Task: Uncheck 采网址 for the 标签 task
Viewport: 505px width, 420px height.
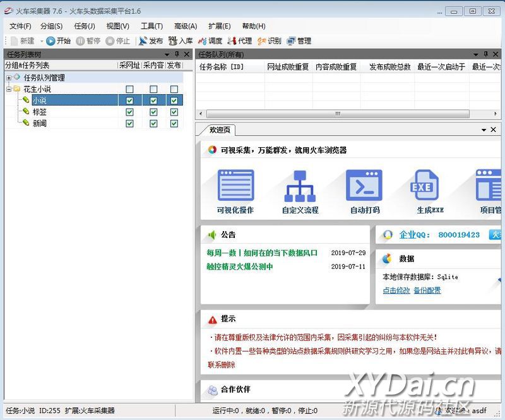Action: (x=129, y=112)
